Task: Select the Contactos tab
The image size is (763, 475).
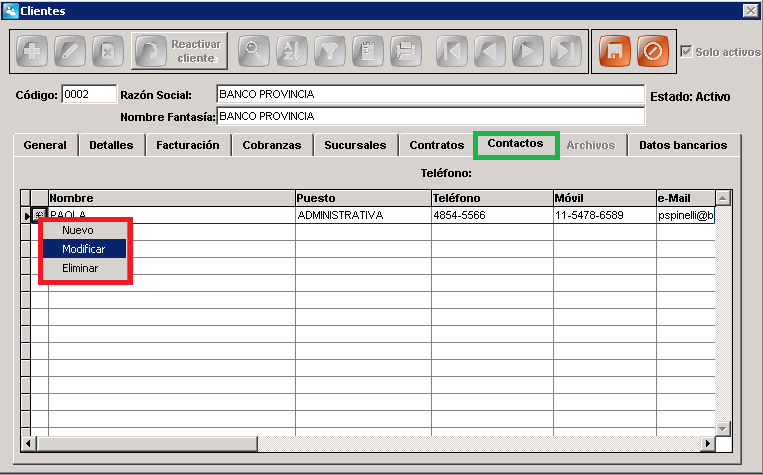Action: 516,144
